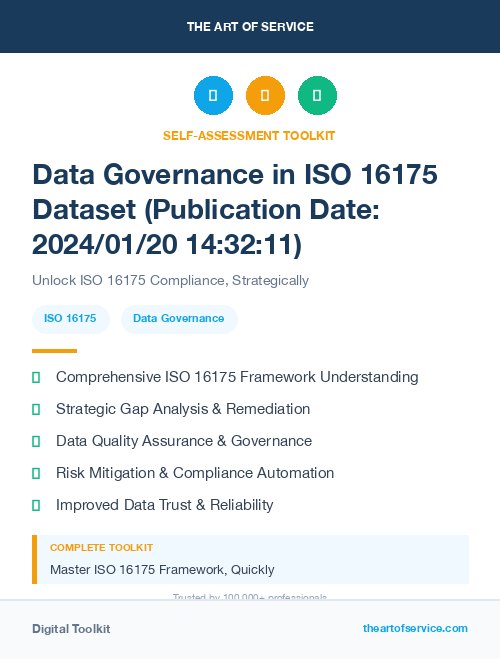The image size is (500, 659).
Task: Click bullet icon beside Data Quality Assurance
Action: [x=36, y=441]
